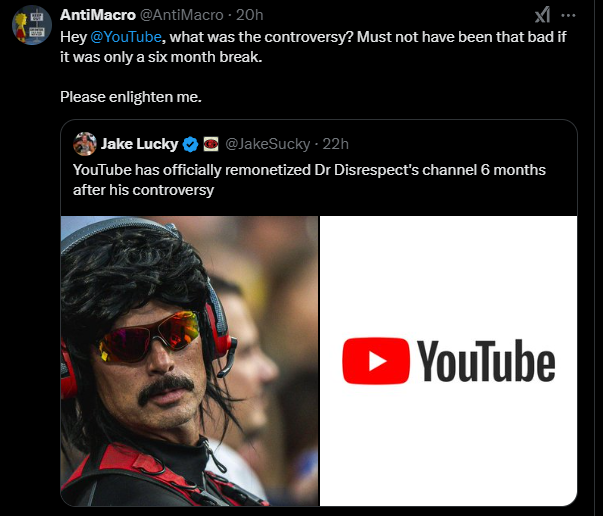Click the YouTube wordmark in the image

pos(486,361)
